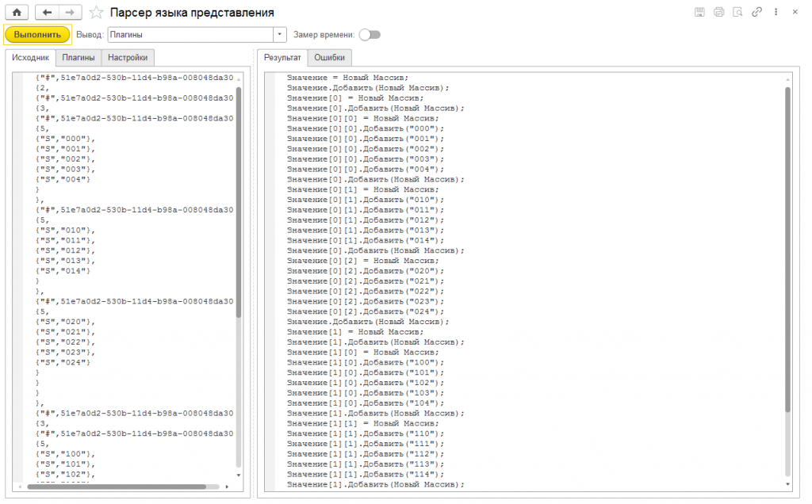The width and height of the screenshot is (812, 504).
Task: Open print preview icon
Action: click(x=737, y=12)
